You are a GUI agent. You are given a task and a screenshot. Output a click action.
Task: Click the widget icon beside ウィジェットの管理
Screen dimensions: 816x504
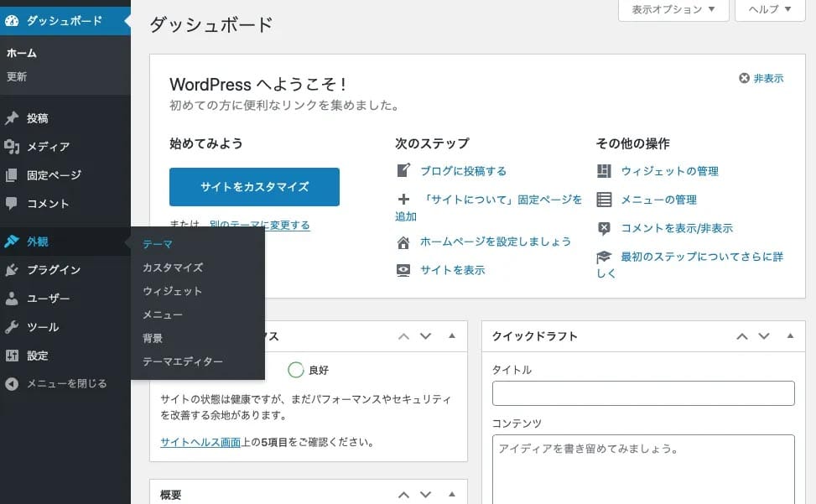click(604, 171)
